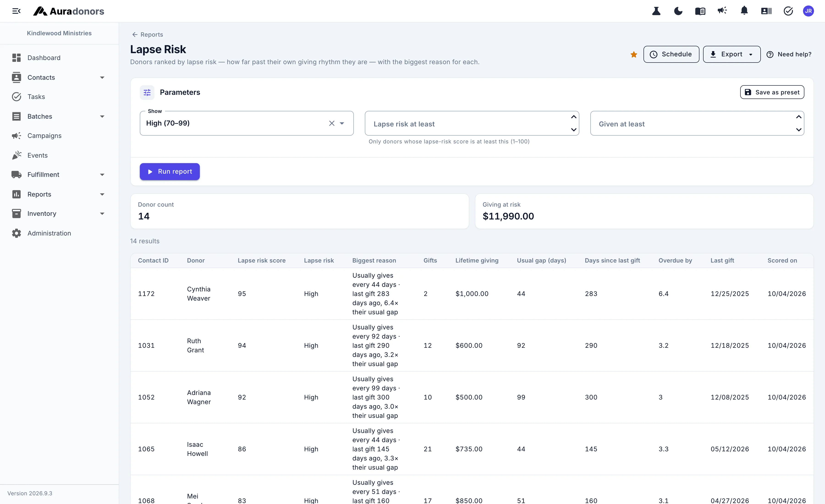Open Administration in the sidebar
The width and height of the screenshot is (825, 504).
[x=59, y=233]
